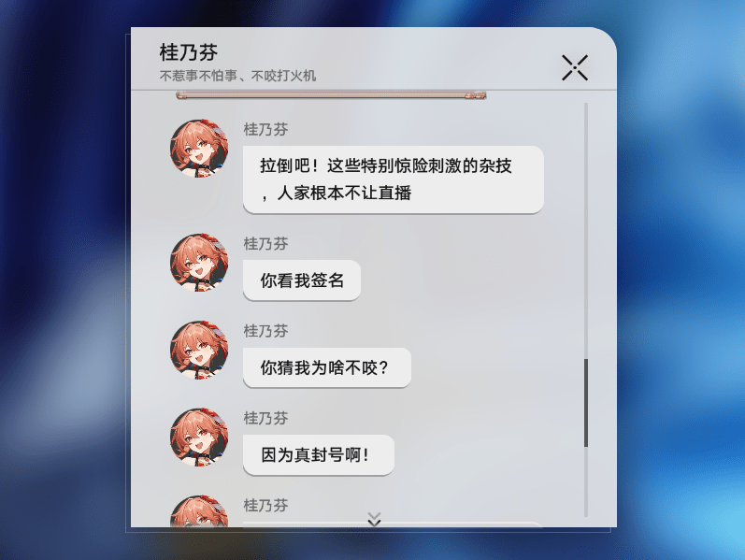Image resolution: width=745 pixels, height=560 pixels.
Task: Click the avatar beside 你猜我为啥不咬 message
Action: [x=199, y=350]
